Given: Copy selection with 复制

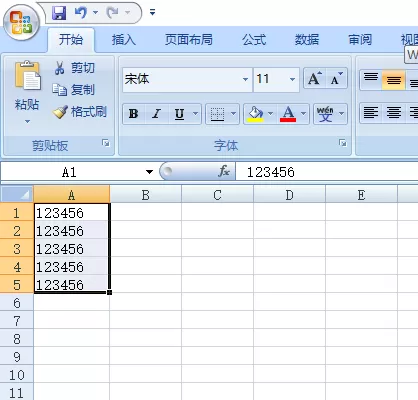Looking at the screenshot, I should [74, 89].
